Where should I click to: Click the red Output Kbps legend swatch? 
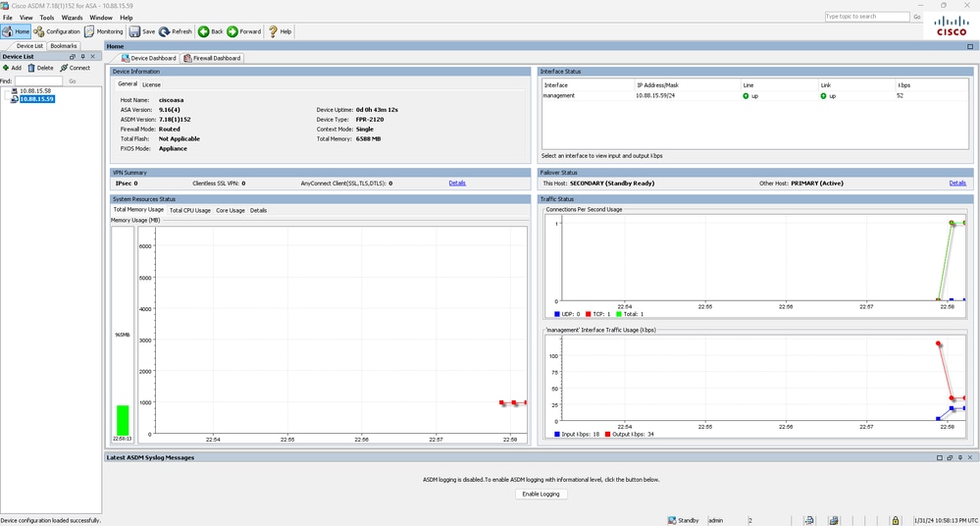point(607,434)
